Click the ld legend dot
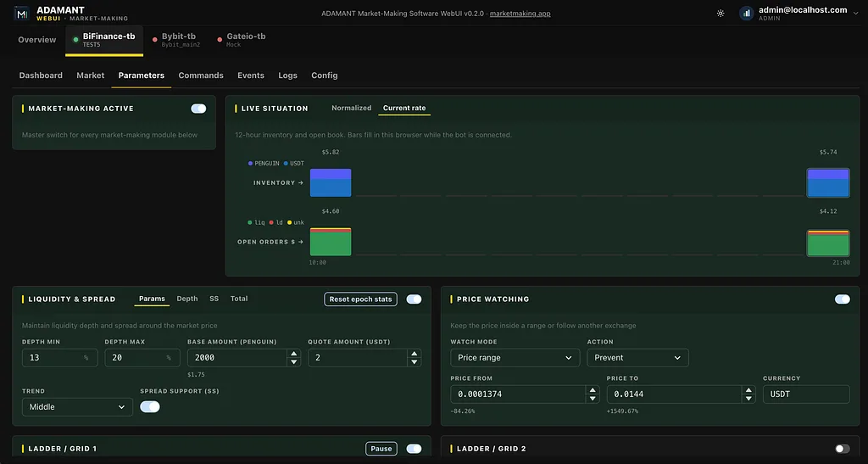 point(271,222)
